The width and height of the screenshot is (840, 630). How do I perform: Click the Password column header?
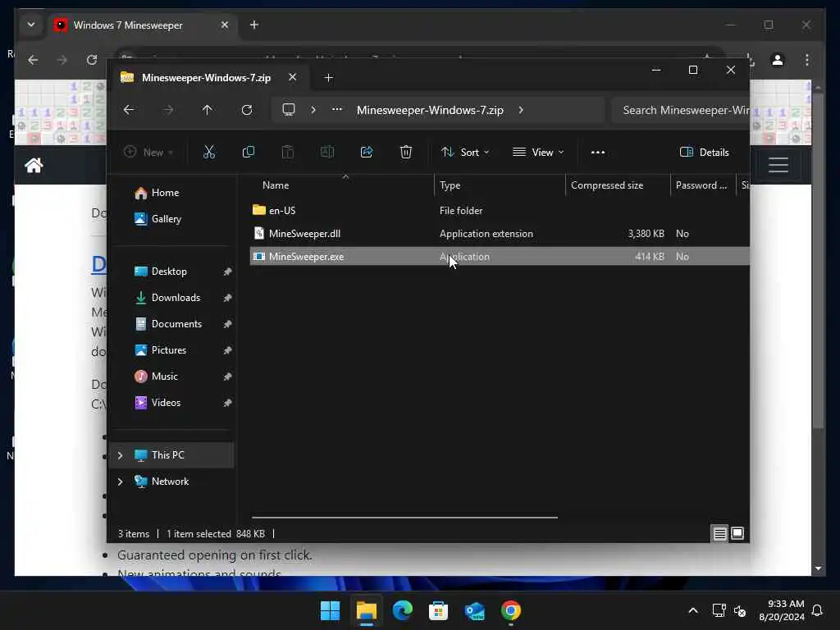701,185
